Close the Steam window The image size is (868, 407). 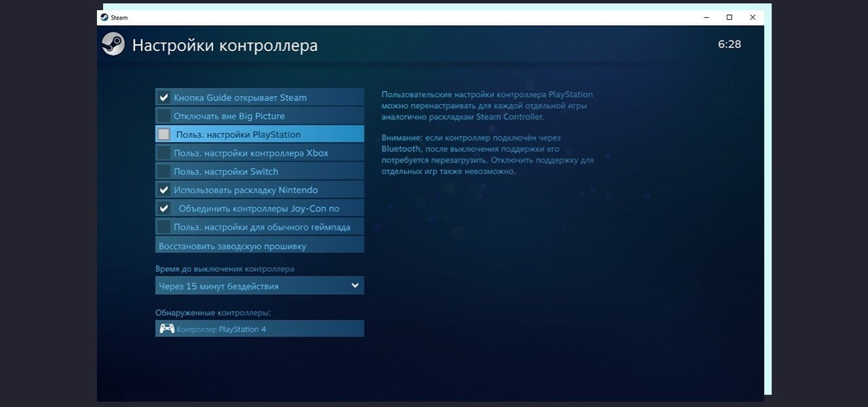pyautogui.click(x=753, y=17)
